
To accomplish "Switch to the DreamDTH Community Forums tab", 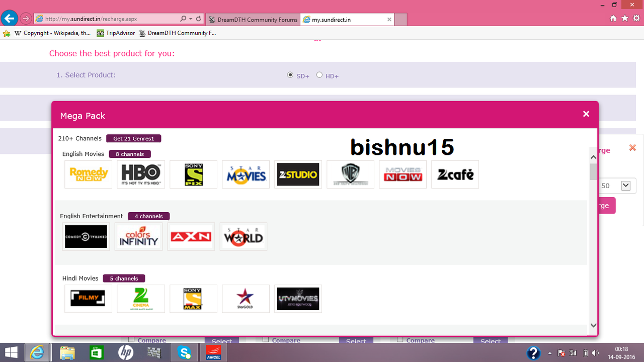I will [253, 20].
